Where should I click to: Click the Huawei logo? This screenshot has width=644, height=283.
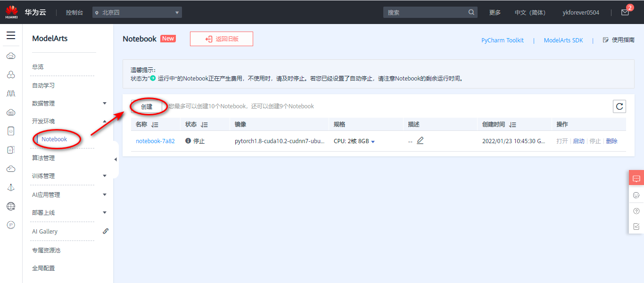11,11
